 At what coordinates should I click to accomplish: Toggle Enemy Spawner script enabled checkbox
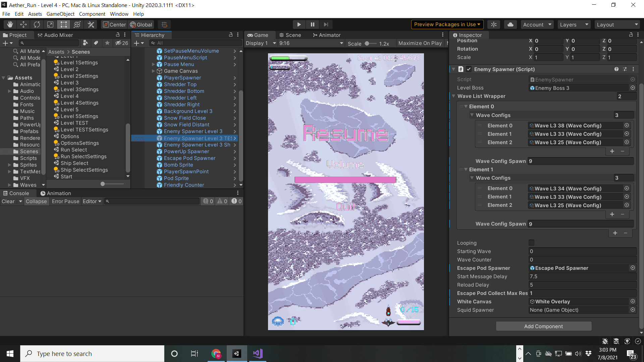[x=469, y=69]
